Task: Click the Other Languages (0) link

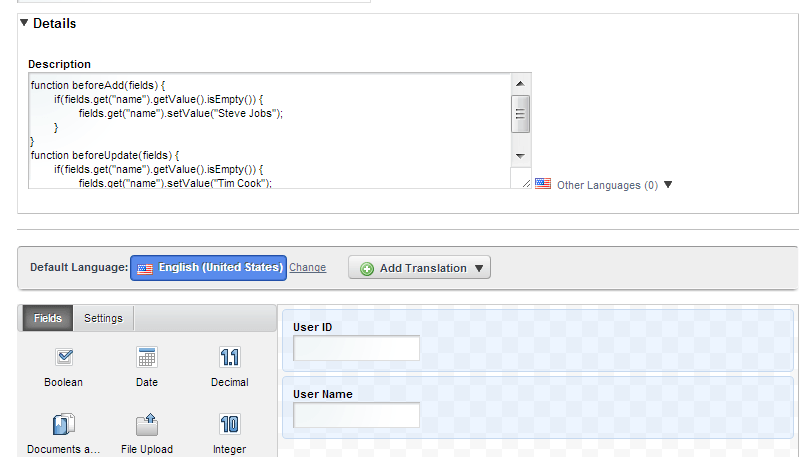Action: (x=607, y=185)
